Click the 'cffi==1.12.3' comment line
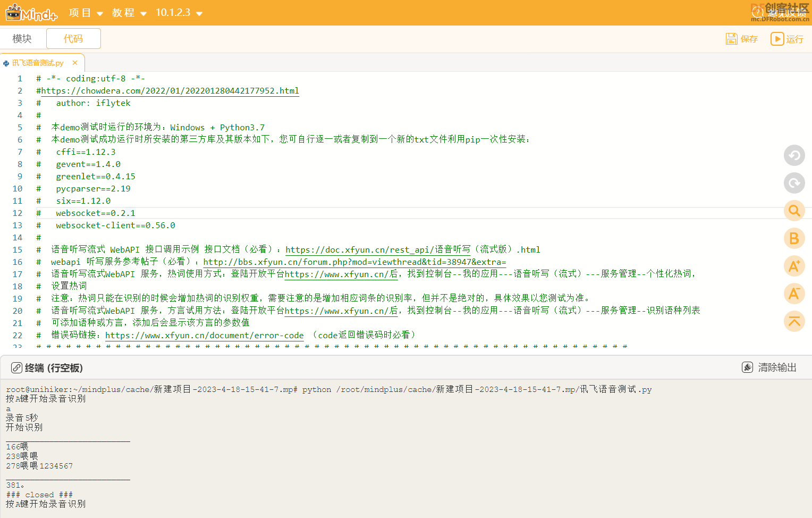Image resolution: width=812 pixels, height=518 pixels. (86, 152)
